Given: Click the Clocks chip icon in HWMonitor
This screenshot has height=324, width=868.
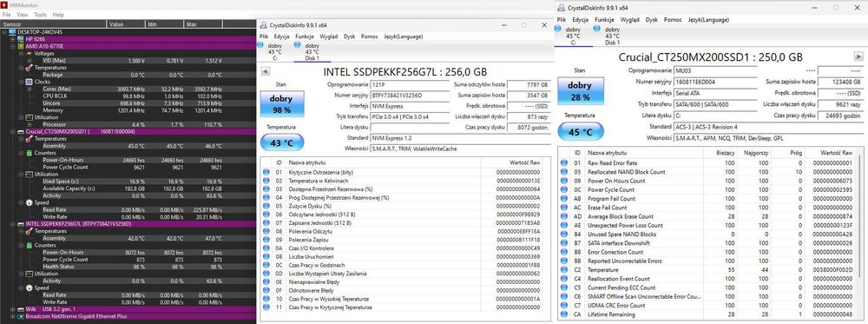Looking at the screenshot, I should (30, 82).
